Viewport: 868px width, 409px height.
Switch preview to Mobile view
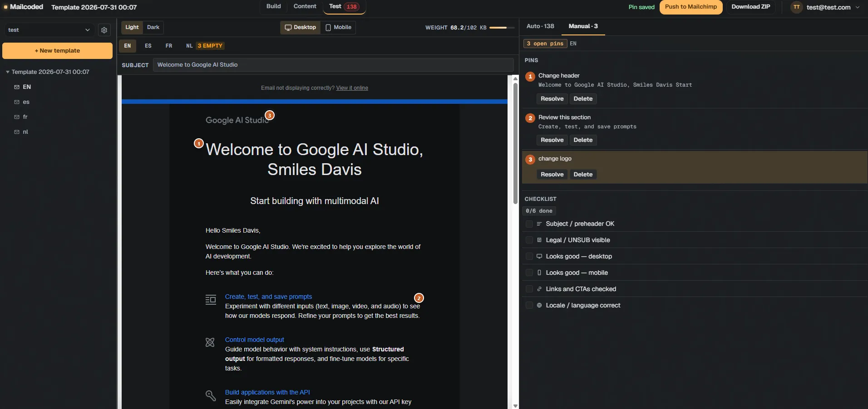pos(339,27)
